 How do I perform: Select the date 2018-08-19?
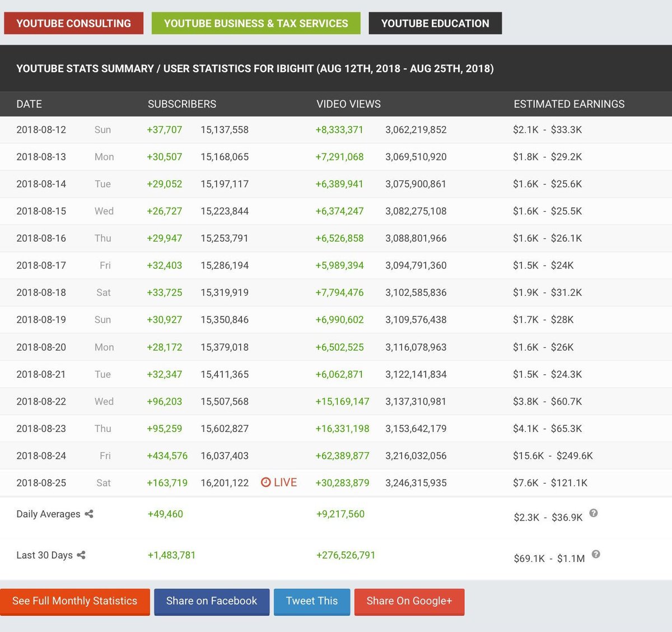coord(41,320)
